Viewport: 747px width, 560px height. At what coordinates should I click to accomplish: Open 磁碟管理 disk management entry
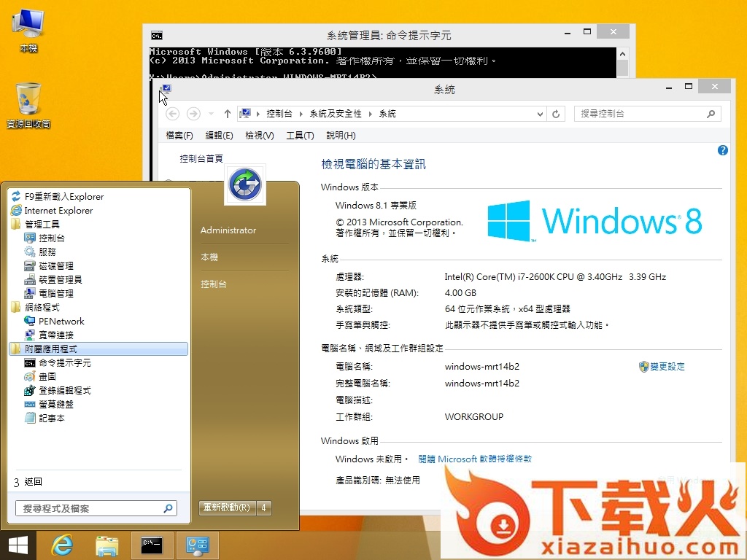55,265
